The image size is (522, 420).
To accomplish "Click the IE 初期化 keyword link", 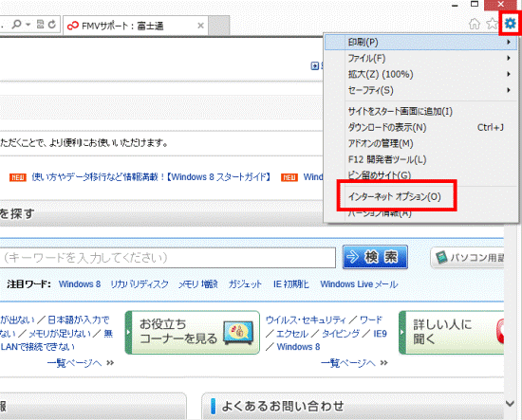I will tap(291, 284).
